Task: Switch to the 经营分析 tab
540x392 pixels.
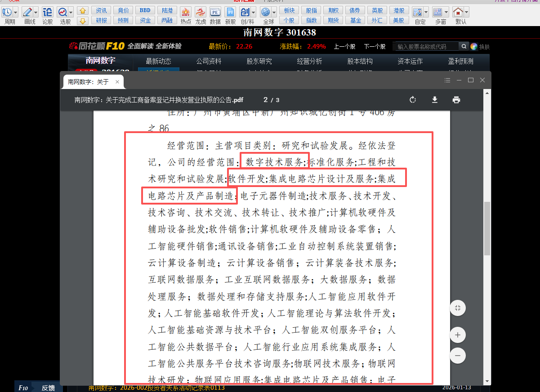Action: tap(309, 61)
